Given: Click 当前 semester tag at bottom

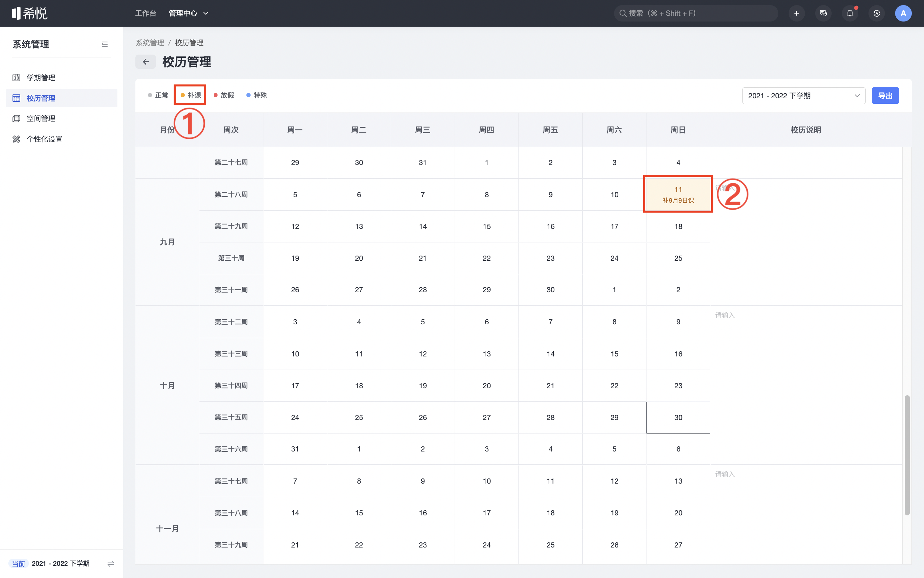Looking at the screenshot, I should [18, 564].
